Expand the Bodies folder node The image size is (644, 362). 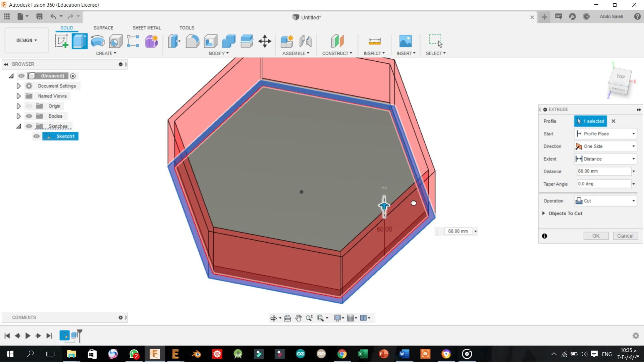click(18, 116)
